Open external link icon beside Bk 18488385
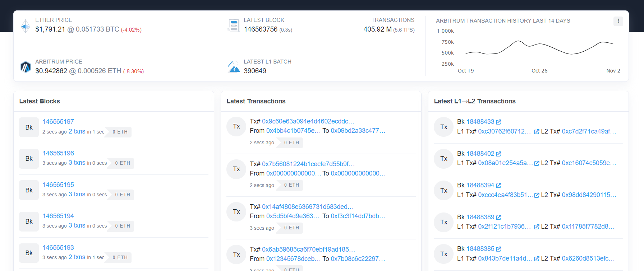This screenshot has height=271, width=644. 498,249
